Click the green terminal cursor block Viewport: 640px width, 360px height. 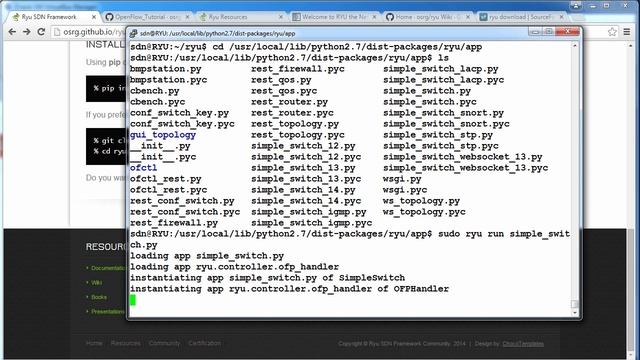(133, 300)
